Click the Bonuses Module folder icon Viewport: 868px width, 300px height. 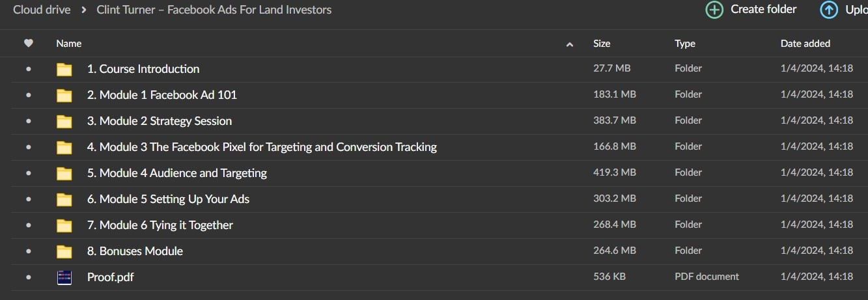click(64, 252)
